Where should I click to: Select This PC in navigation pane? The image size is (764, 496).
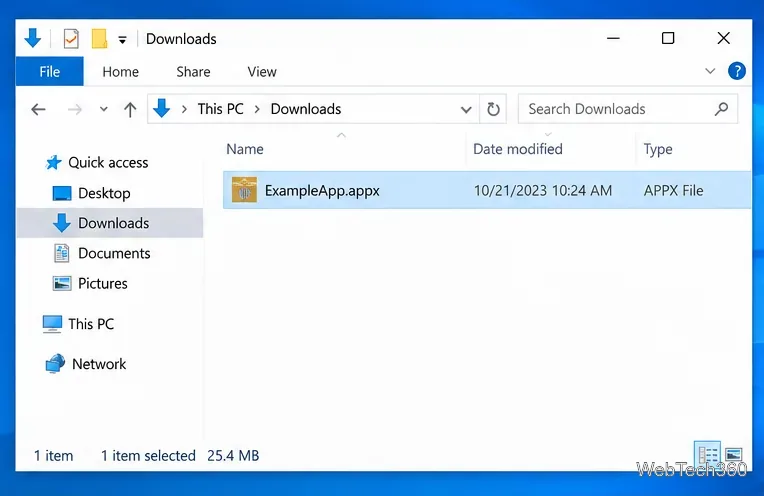(91, 324)
